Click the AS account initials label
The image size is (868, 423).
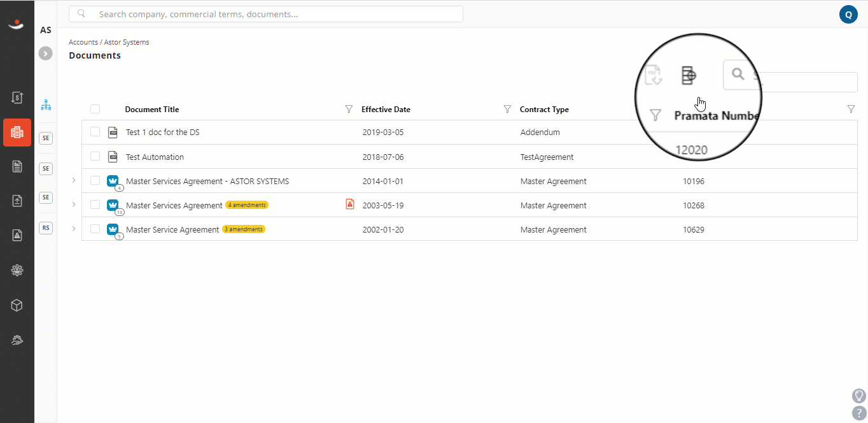click(x=46, y=30)
